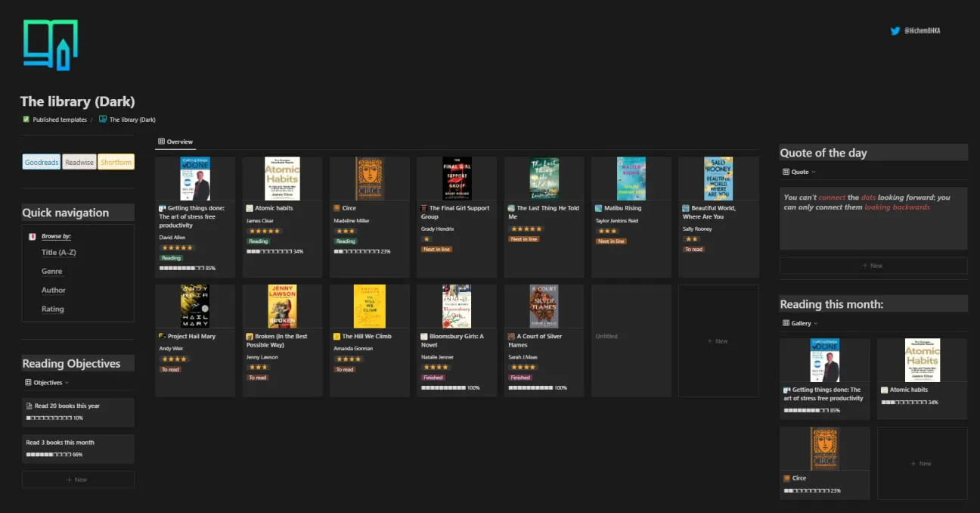Image resolution: width=980 pixels, height=513 pixels.
Task: Click the Goodreads button
Action: (x=42, y=162)
